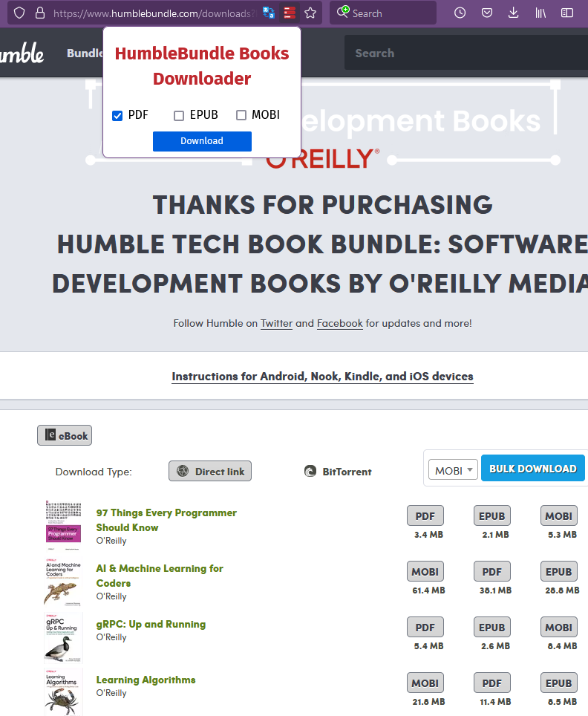588x716 pixels.
Task: Click the Humble logo in header
Action: 22,53
